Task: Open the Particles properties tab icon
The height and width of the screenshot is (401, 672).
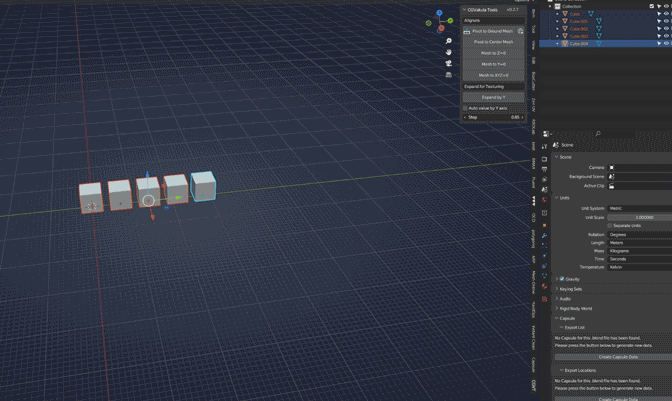Action: pos(544,245)
